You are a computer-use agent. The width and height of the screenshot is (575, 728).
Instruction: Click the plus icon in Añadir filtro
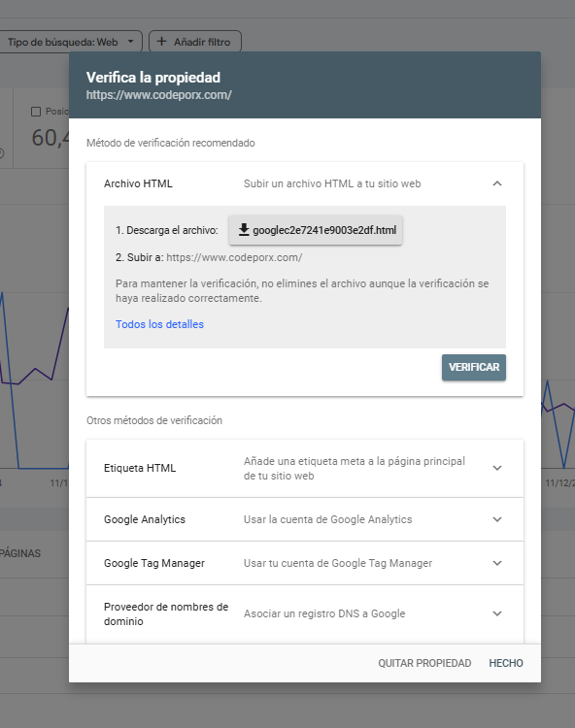(161, 42)
